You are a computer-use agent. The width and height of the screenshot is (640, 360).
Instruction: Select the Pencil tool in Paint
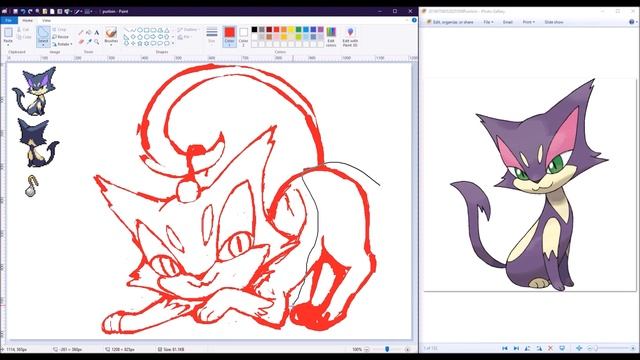[x=81, y=32]
